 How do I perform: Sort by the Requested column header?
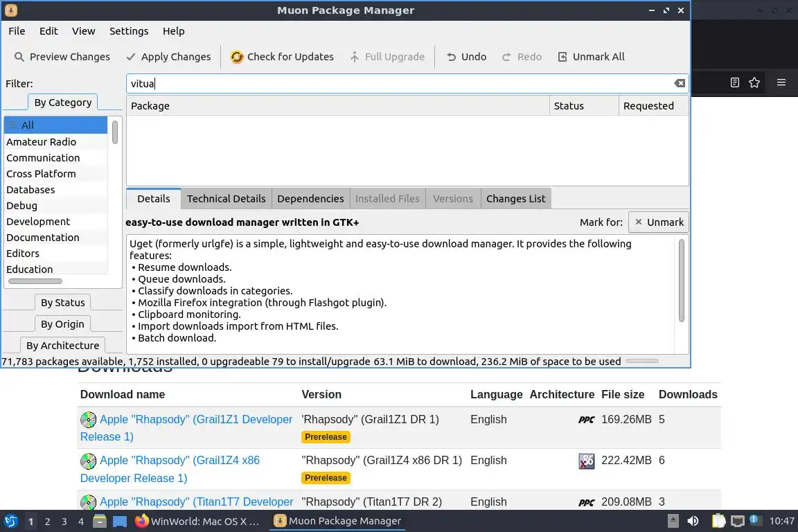coord(653,106)
